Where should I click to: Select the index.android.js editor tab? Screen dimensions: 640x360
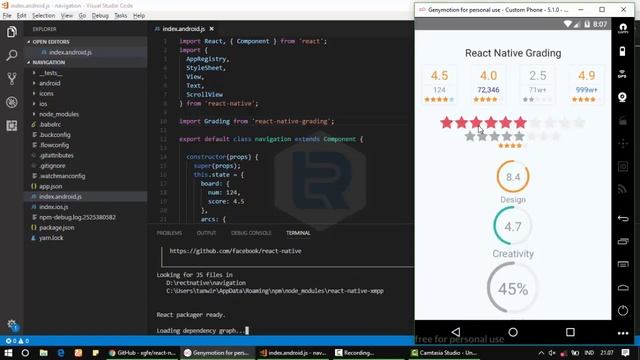(x=183, y=29)
